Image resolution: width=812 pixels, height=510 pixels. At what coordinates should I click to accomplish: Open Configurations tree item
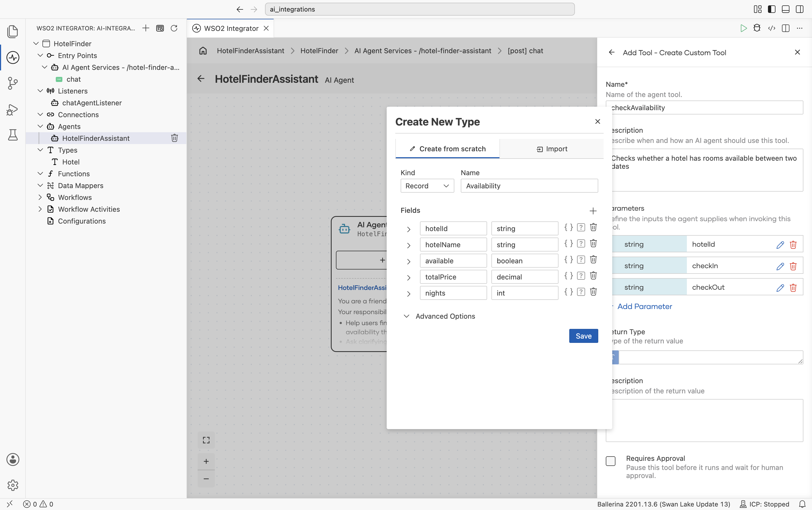pos(82,221)
